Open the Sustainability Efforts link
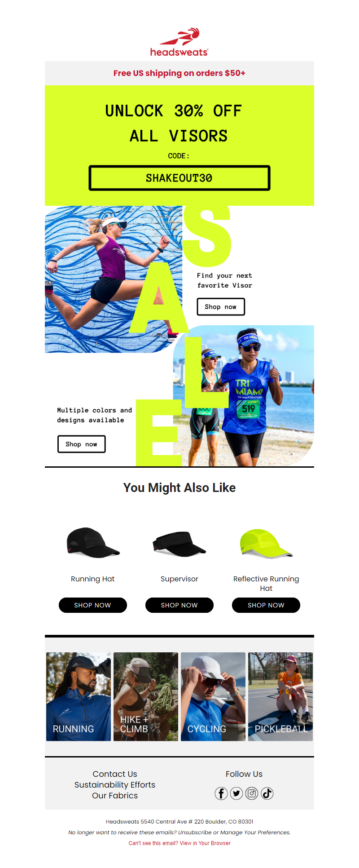Screen dimensions: 359x868 (115, 784)
